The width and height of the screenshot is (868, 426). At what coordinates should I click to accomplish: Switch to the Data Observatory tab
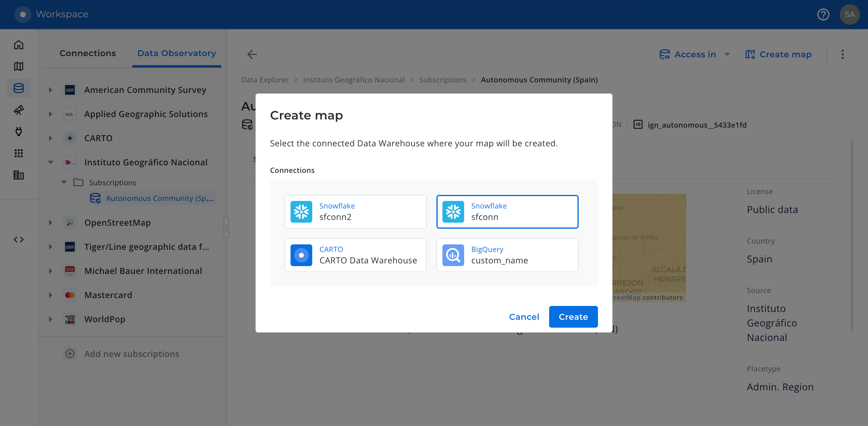(x=177, y=53)
